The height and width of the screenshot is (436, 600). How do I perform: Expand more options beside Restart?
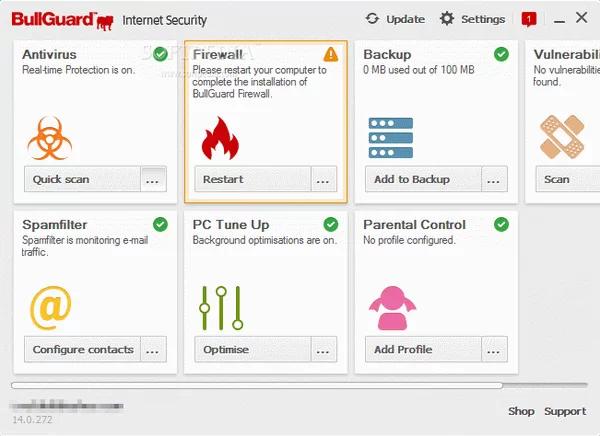tap(323, 180)
